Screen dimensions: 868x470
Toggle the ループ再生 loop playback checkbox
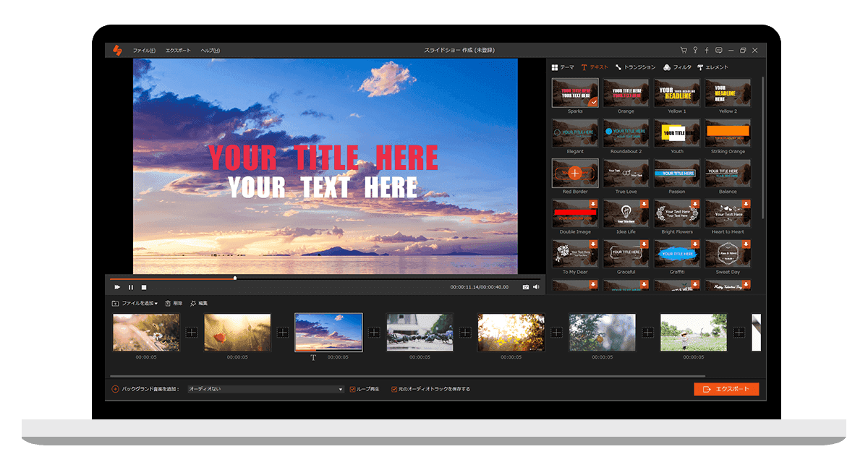[353, 389]
